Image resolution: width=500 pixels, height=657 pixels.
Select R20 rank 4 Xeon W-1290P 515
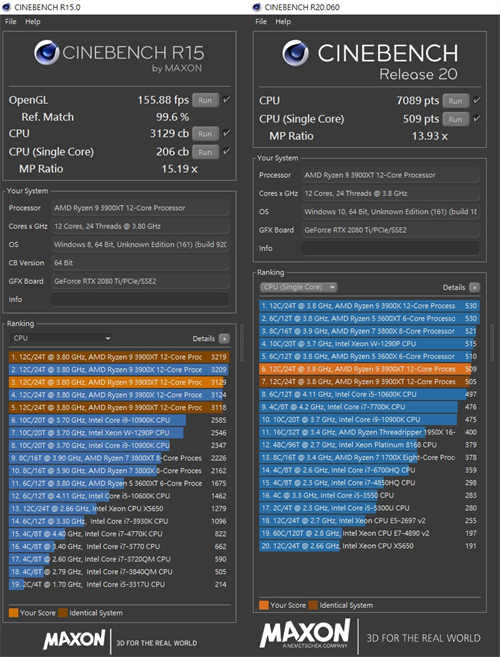pos(369,344)
